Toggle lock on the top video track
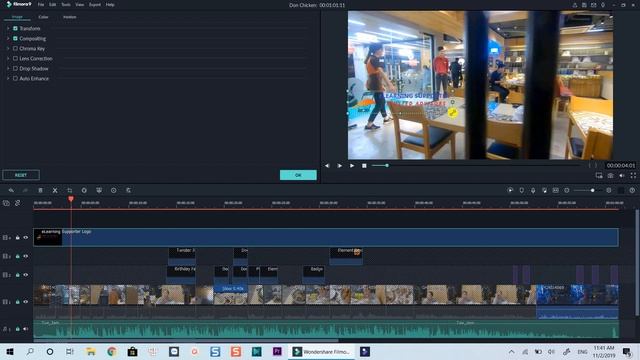 click(x=18, y=238)
